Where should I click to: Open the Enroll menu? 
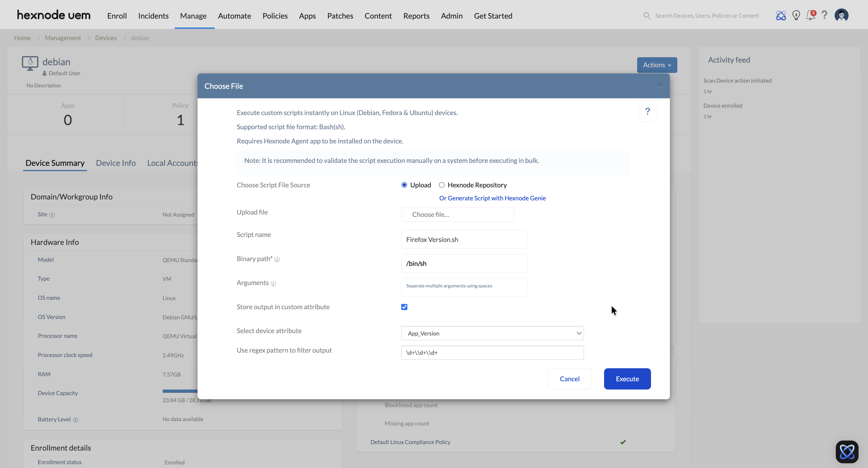coord(117,15)
